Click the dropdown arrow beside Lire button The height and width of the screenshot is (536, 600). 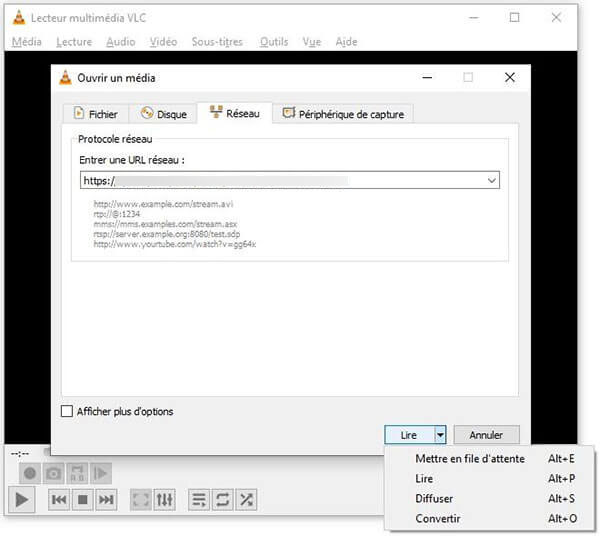(440, 435)
